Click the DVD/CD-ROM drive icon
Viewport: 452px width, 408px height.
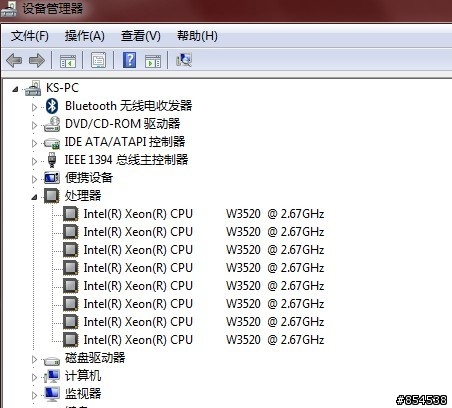[x=52, y=124]
